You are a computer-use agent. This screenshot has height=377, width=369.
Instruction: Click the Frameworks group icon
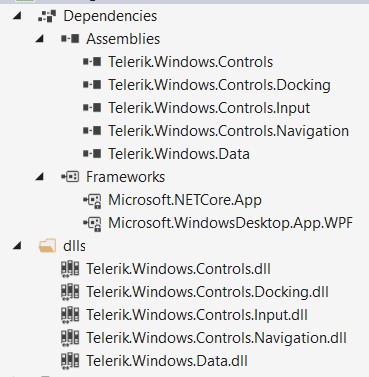70,177
